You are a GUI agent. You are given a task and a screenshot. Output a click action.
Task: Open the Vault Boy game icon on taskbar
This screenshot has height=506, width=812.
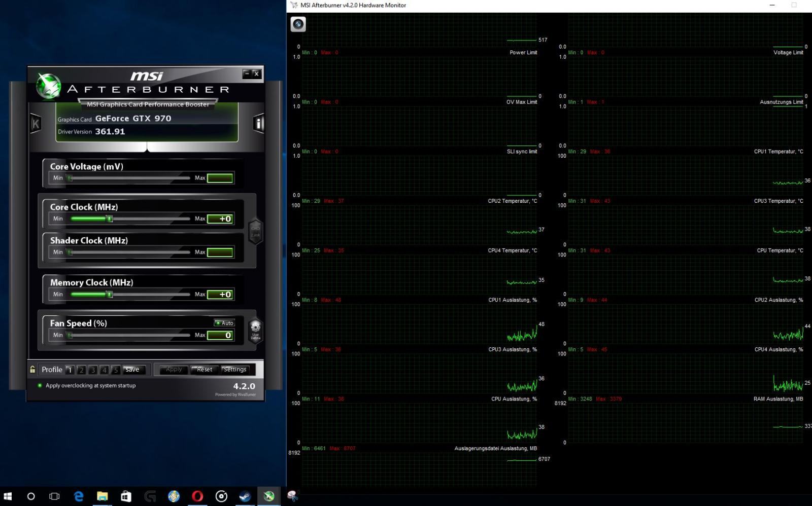pos(174,496)
